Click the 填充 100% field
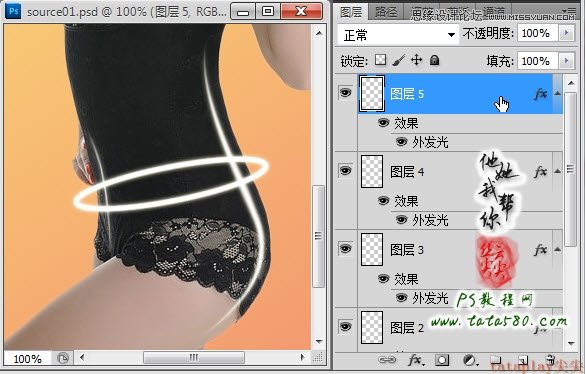 537,60
